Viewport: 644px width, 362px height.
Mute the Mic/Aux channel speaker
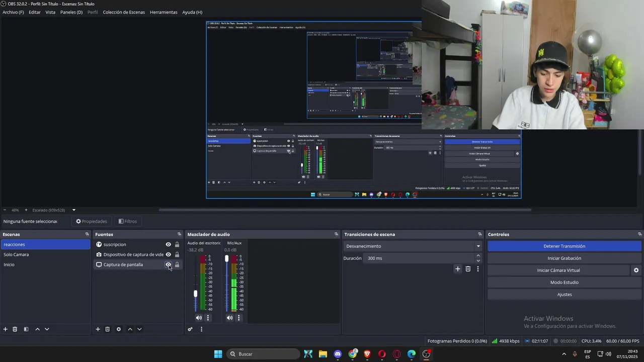tap(230, 318)
